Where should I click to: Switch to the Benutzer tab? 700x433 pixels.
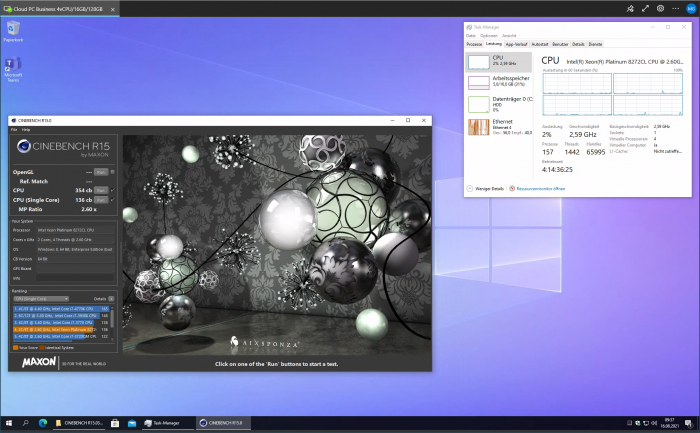click(x=560, y=44)
